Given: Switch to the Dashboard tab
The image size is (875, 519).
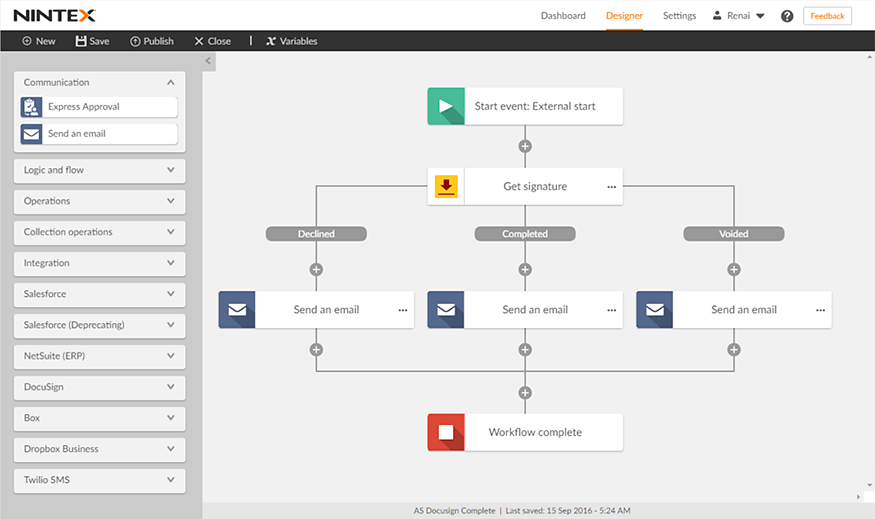Looking at the screenshot, I should [x=563, y=16].
